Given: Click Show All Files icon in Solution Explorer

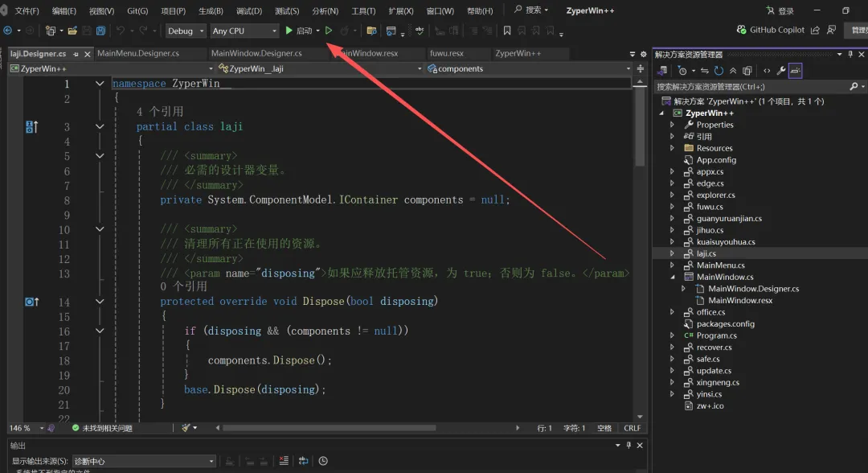Looking at the screenshot, I should [747, 71].
